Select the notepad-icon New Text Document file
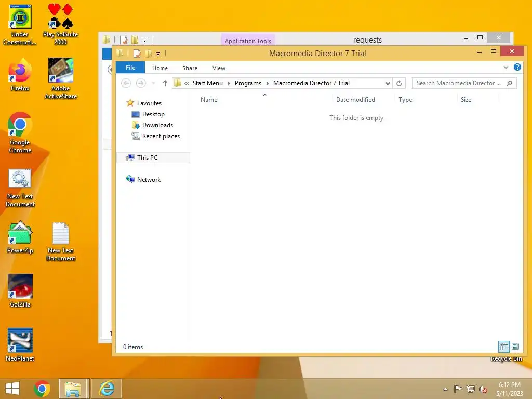The image size is (532, 399). pos(61,242)
